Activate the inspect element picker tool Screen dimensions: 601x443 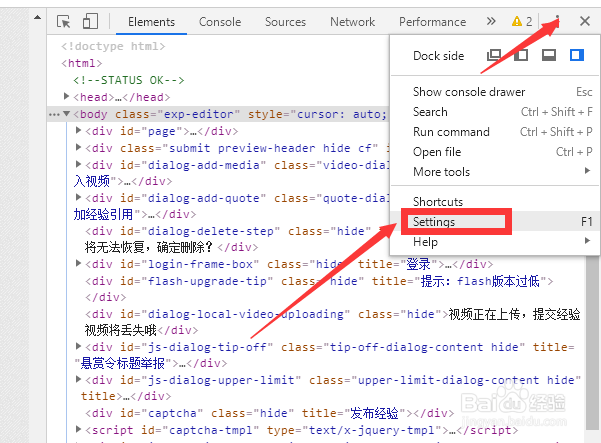point(63,21)
